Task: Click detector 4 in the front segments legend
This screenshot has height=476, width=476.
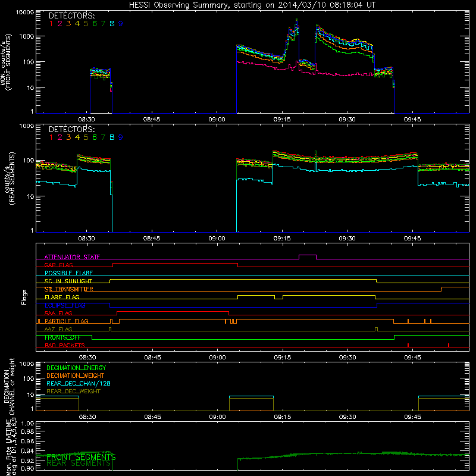Action: (77, 24)
